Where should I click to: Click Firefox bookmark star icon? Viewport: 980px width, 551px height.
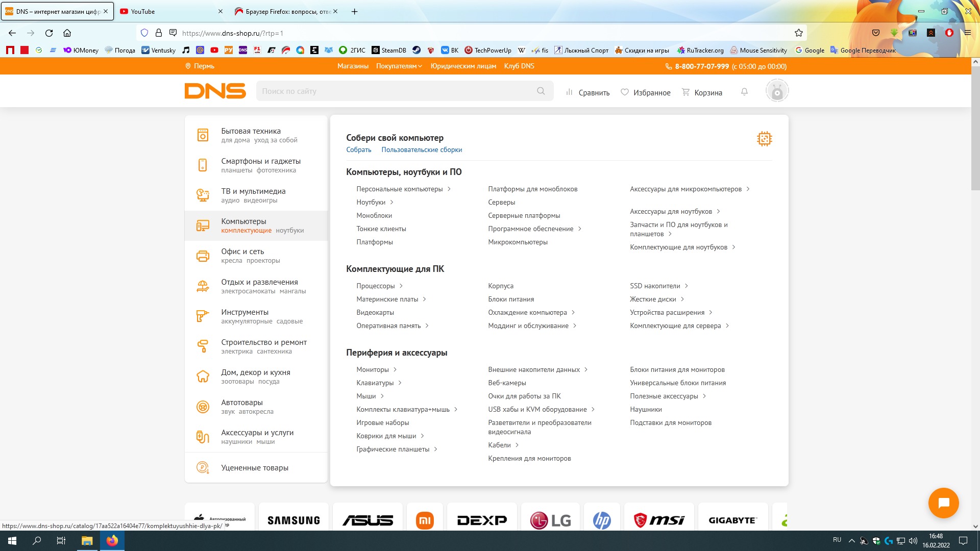point(798,33)
